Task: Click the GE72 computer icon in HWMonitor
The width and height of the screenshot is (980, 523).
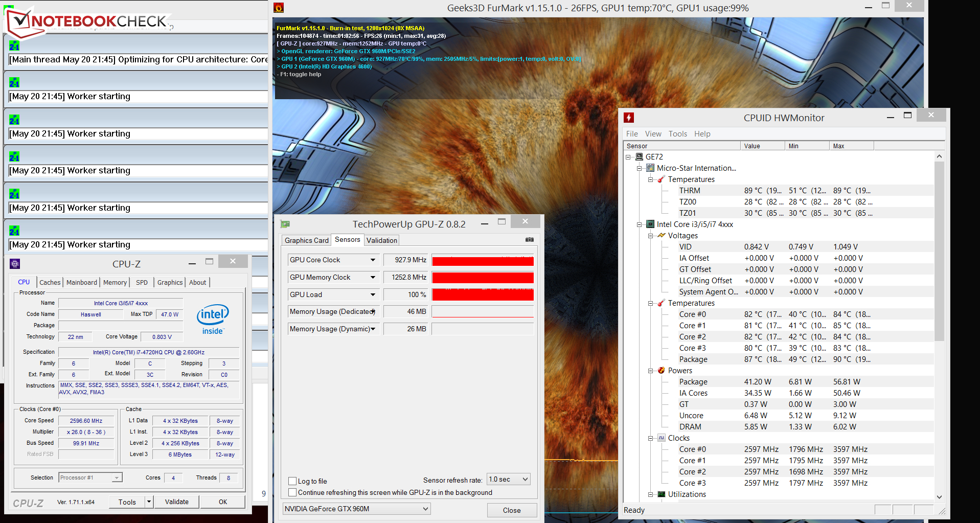Action: (x=639, y=157)
